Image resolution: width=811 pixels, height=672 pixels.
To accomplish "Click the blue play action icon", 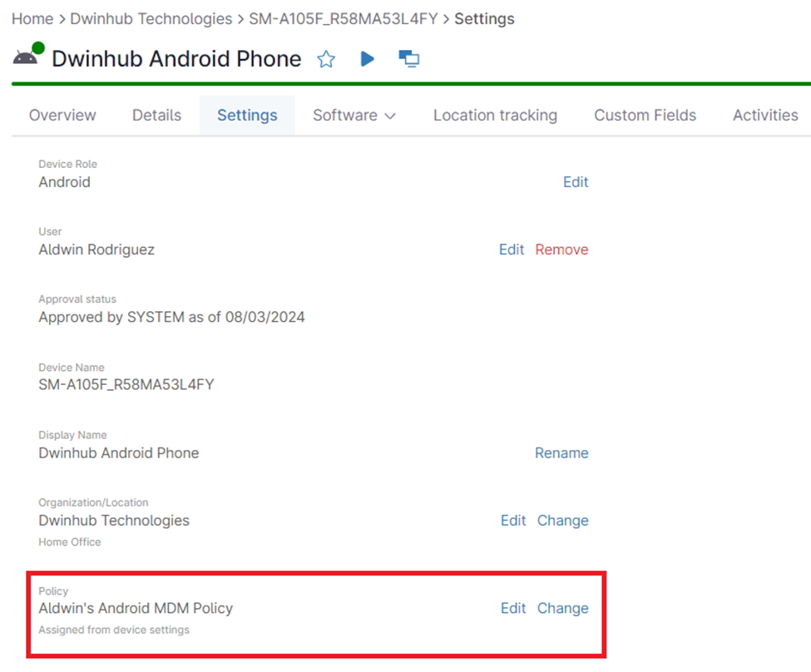I will click(367, 59).
